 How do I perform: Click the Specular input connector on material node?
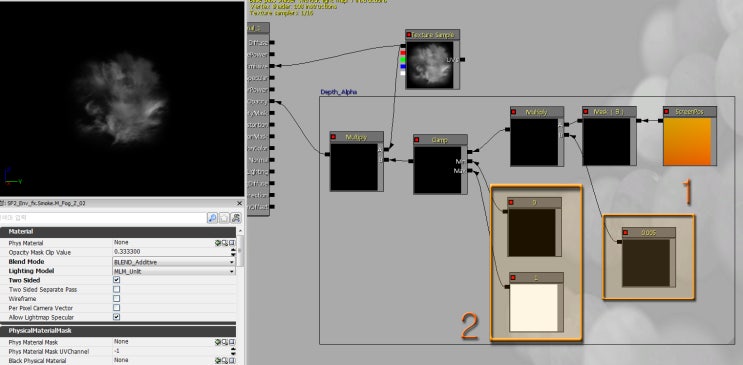click(x=272, y=78)
